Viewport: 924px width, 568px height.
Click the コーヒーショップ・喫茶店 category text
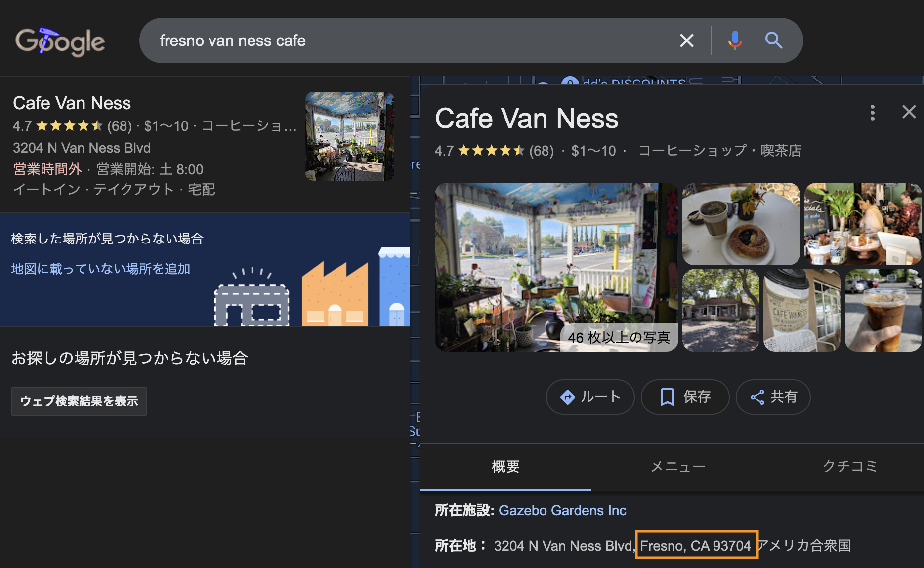pyautogui.click(x=719, y=151)
